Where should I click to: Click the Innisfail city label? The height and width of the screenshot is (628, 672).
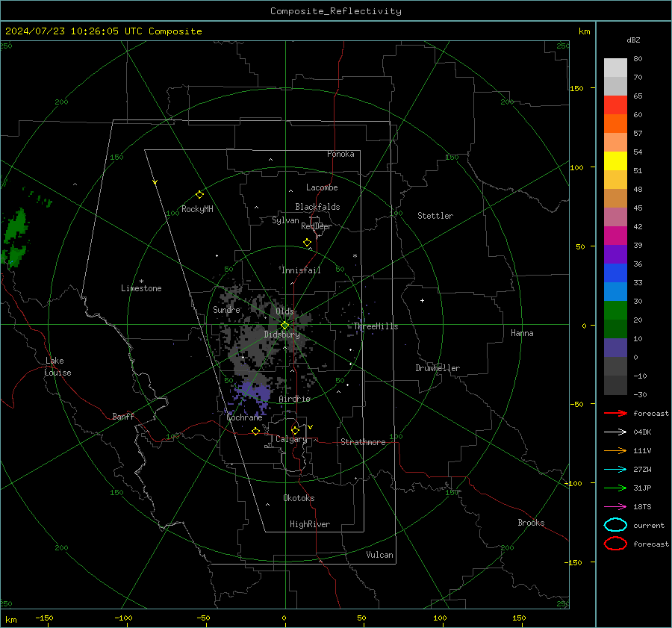(x=301, y=270)
